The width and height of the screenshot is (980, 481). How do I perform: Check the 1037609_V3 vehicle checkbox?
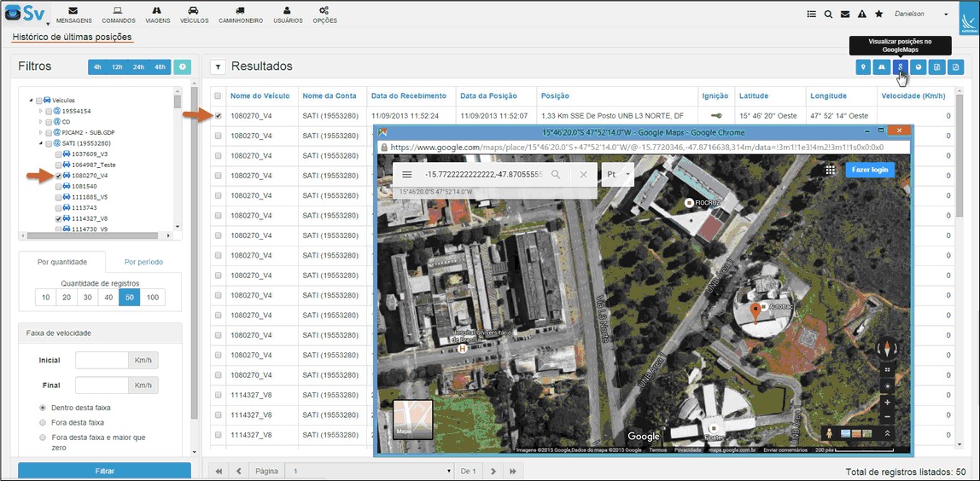[x=58, y=154]
